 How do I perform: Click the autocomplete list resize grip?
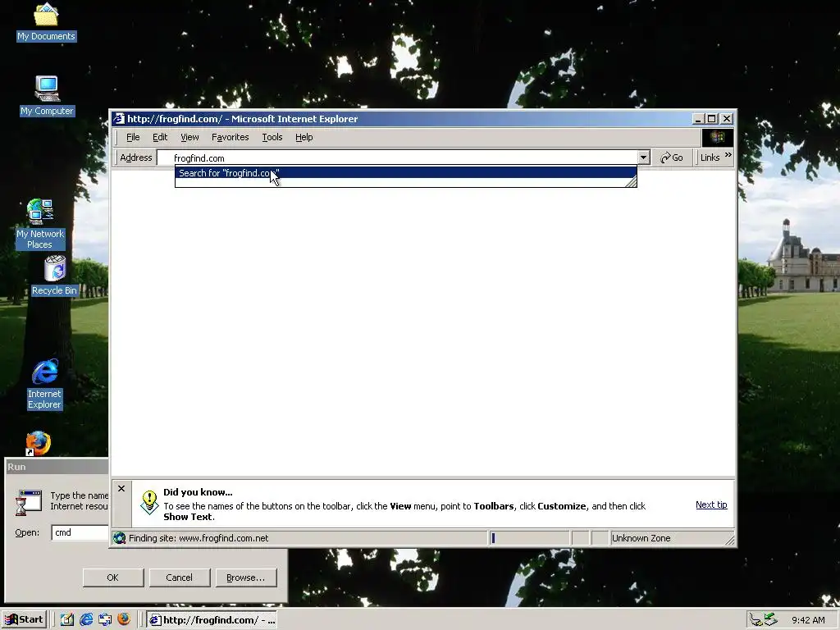point(631,182)
